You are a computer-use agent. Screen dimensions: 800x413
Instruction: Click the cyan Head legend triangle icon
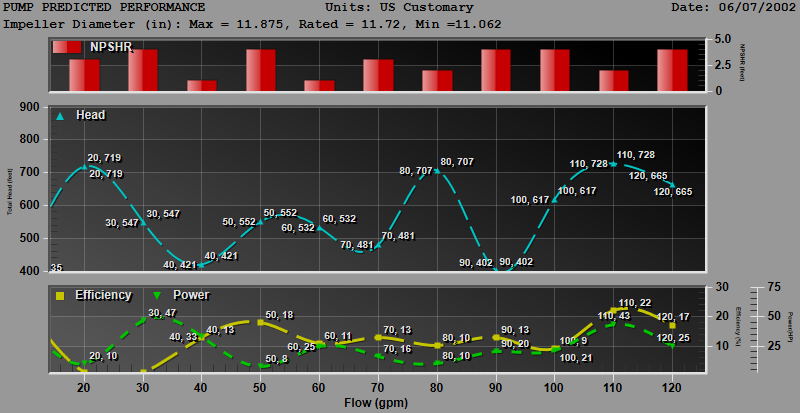[x=60, y=116]
